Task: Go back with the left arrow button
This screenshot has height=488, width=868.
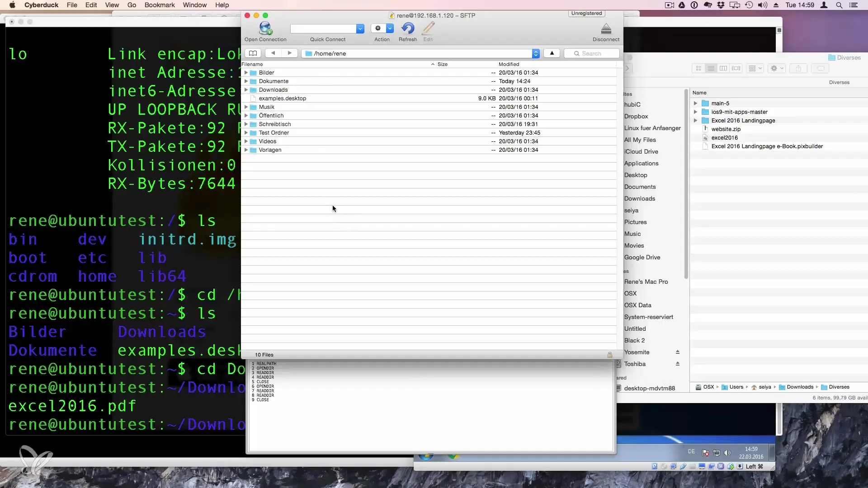Action: (x=273, y=53)
